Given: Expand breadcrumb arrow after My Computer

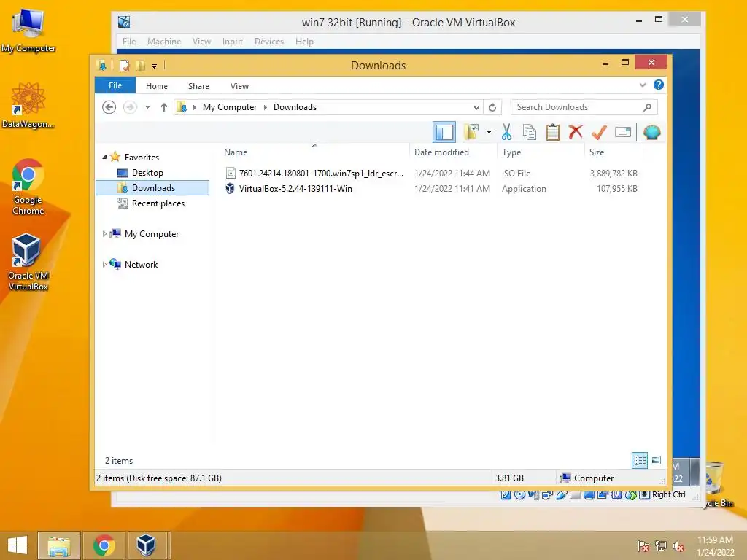Looking at the screenshot, I should pos(266,108).
